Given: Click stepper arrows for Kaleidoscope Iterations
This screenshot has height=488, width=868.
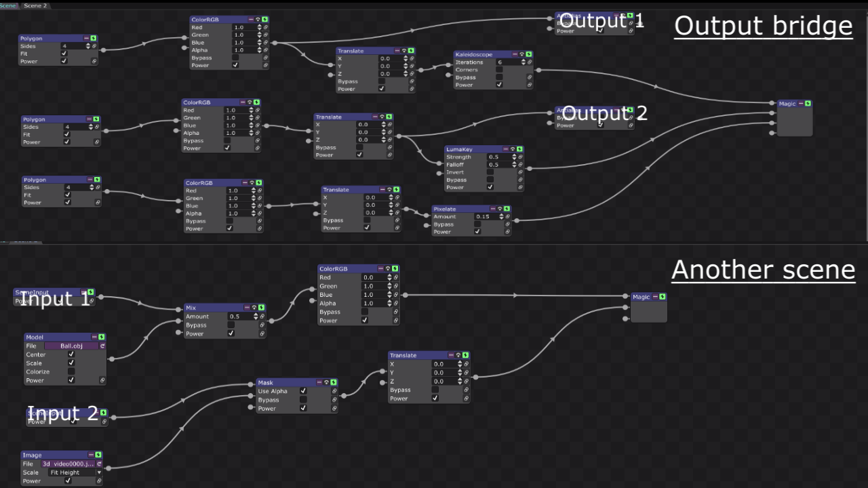Looking at the screenshot, I should click(x=523, y=62).
